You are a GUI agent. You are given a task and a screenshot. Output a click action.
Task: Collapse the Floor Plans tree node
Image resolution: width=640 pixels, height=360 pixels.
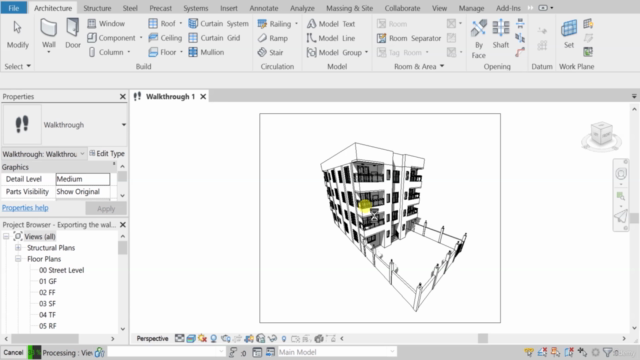pyautogui.click(x=18, y=259)
